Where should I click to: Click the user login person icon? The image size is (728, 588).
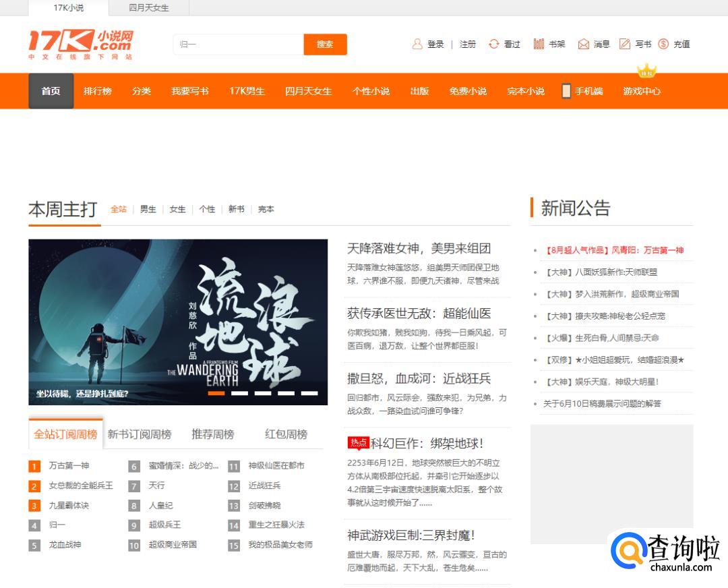(417, 44)
